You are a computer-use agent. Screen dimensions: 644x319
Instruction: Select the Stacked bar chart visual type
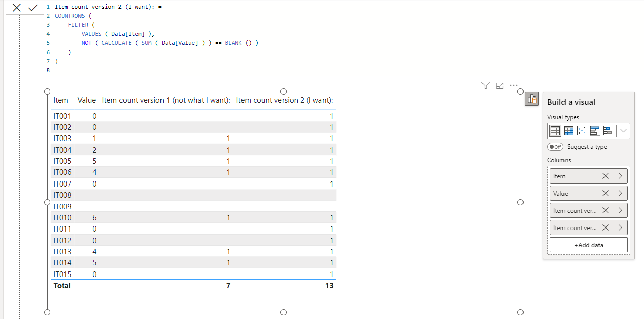[608, 131]
